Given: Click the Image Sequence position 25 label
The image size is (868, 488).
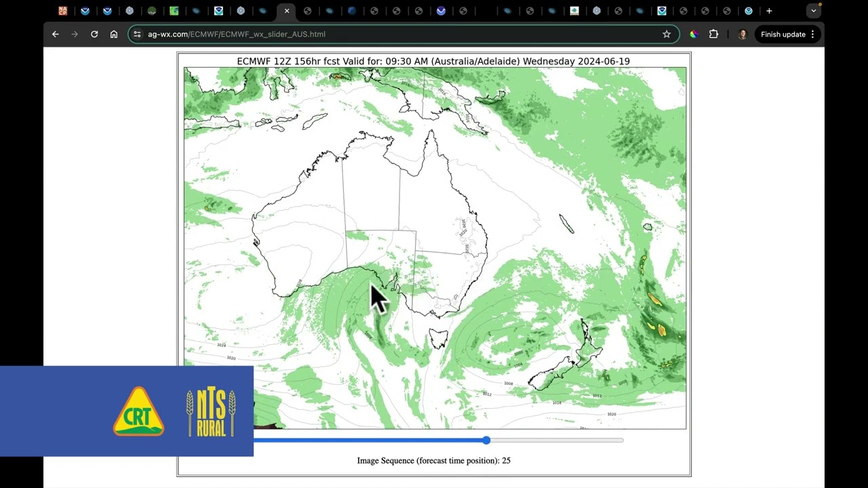Looking at the screenshot, I should tap(434, 460).
